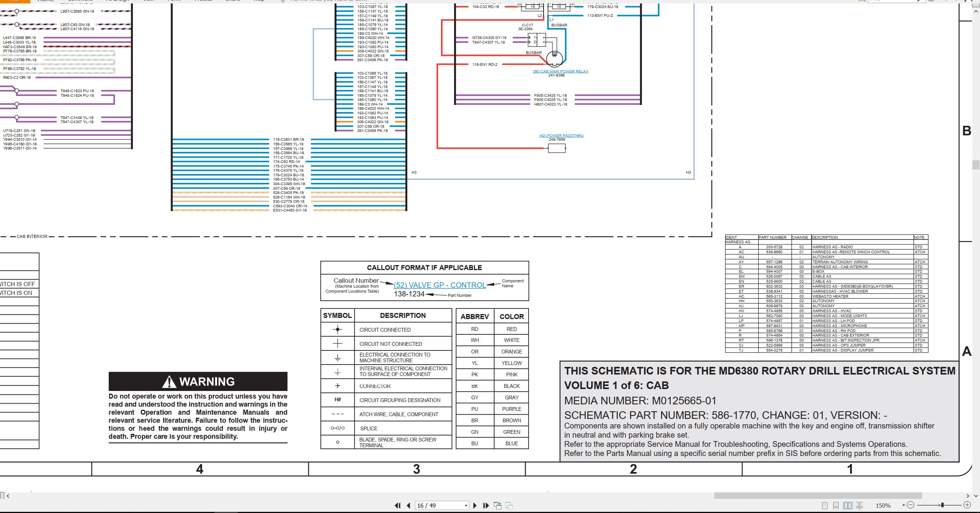Click the 116-C3831 BR-18 wire label
This screenshot has width=980, height=513.
click(x=288, y=140)
